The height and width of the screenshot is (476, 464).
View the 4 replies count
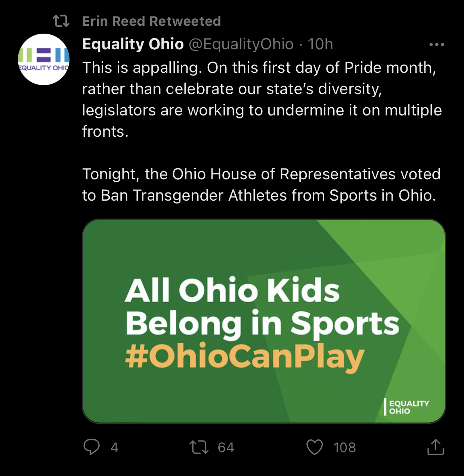[x=114, y=447]
